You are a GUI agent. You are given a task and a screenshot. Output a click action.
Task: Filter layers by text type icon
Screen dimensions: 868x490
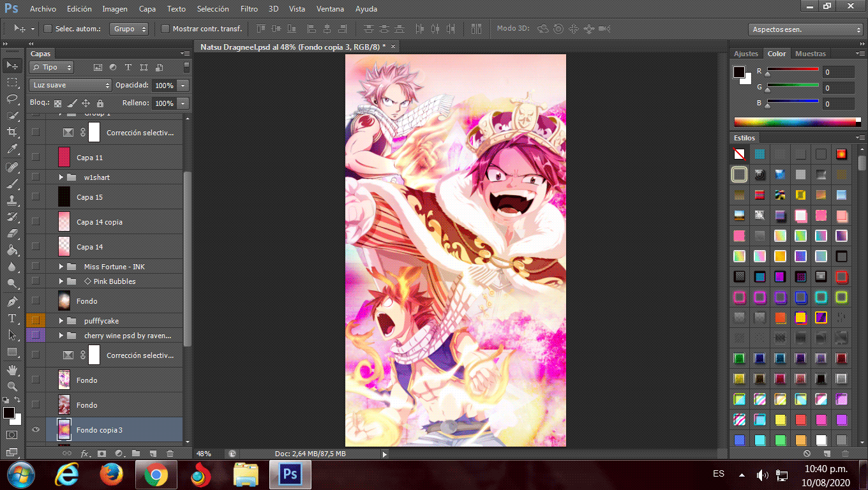point(128,67)
